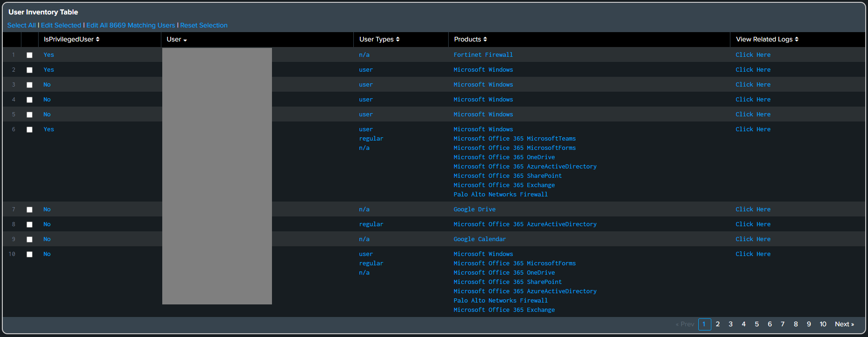Click the Fortinet Firewall product cell
The height and width of the screenshot is (337, 868).
pos(484,55)
